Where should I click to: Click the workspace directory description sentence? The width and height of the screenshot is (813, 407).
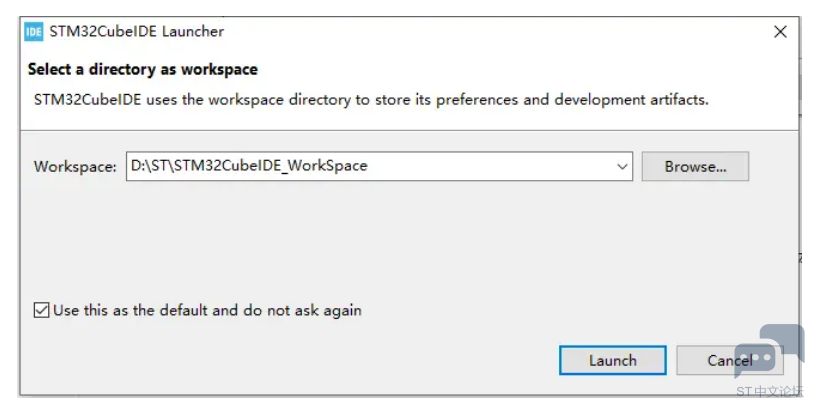point(371,100)
